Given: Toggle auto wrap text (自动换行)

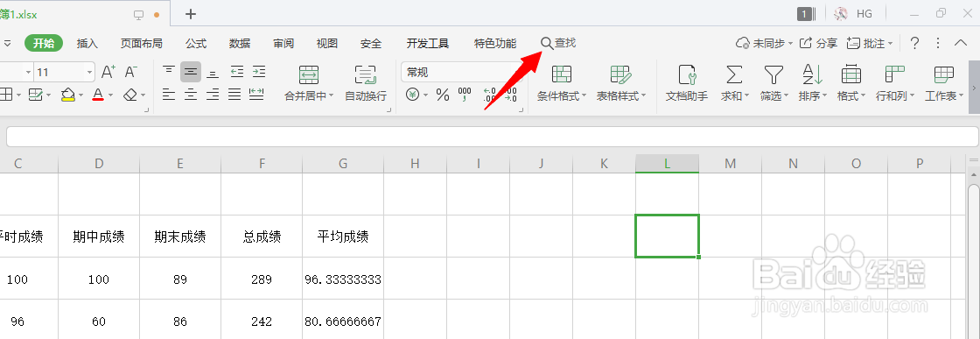Looking at the screenshot, I should [366, 83].
